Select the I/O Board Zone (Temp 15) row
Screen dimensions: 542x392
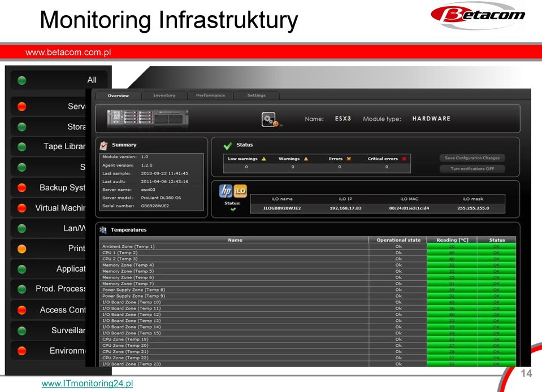[x=307, y=333]
